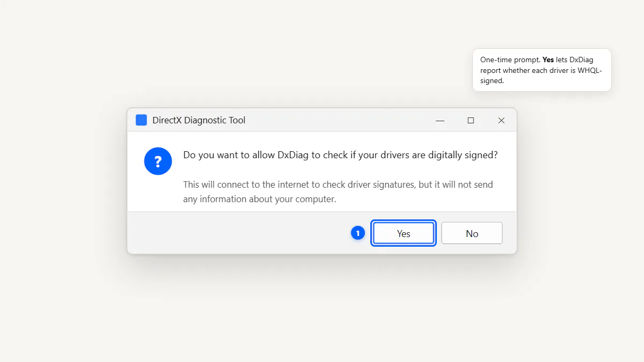The height and width of the screenshot is (362, 644).
Task: Close the DirectX Diagnostic Tool dialog
Action: coord(501,121)
